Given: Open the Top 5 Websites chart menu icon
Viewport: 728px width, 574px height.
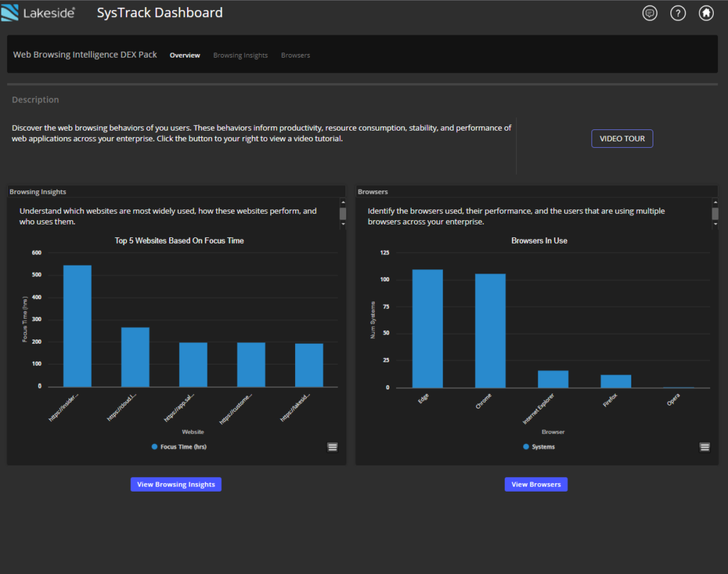Looking at the screenshot, I should pos(333,447).
